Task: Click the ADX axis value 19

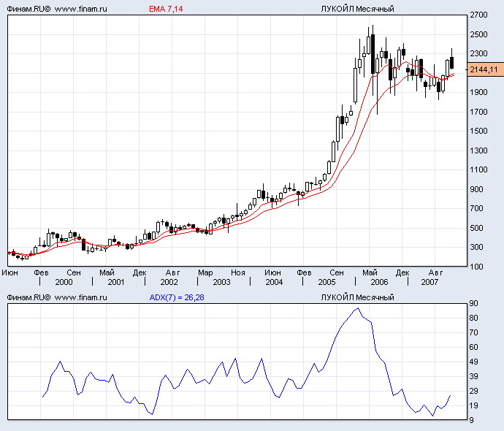Action: coord(474,405)
